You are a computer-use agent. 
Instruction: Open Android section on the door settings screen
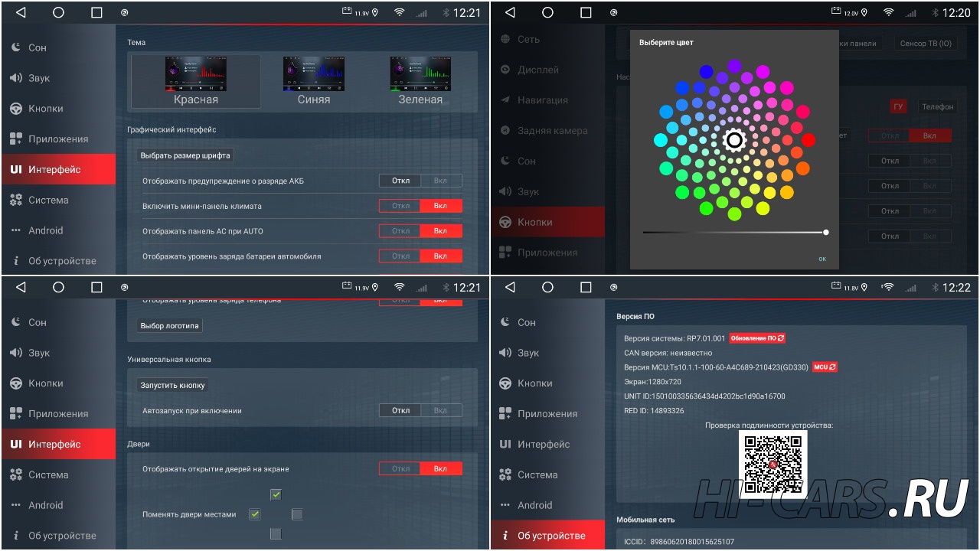[x=58, y=505]
